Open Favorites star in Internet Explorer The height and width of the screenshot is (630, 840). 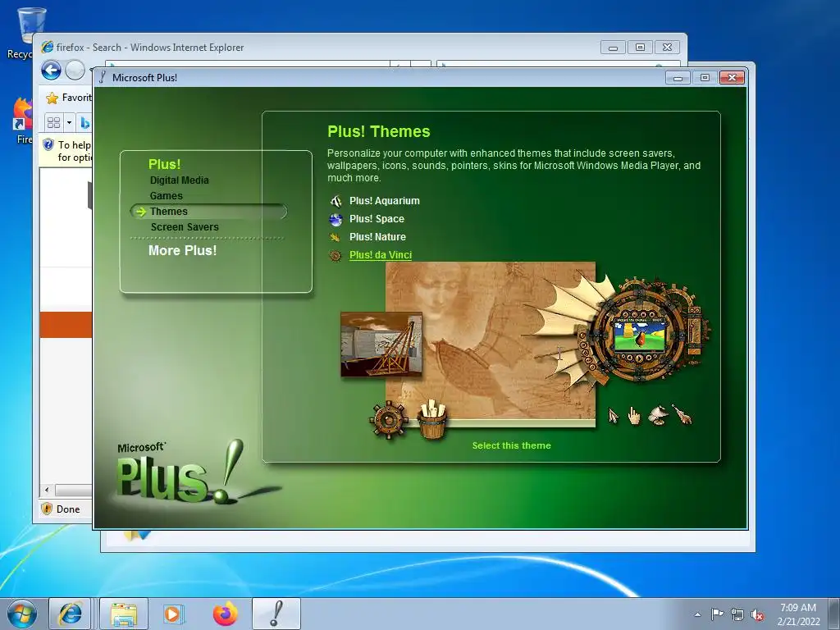(x=52, y=98)
